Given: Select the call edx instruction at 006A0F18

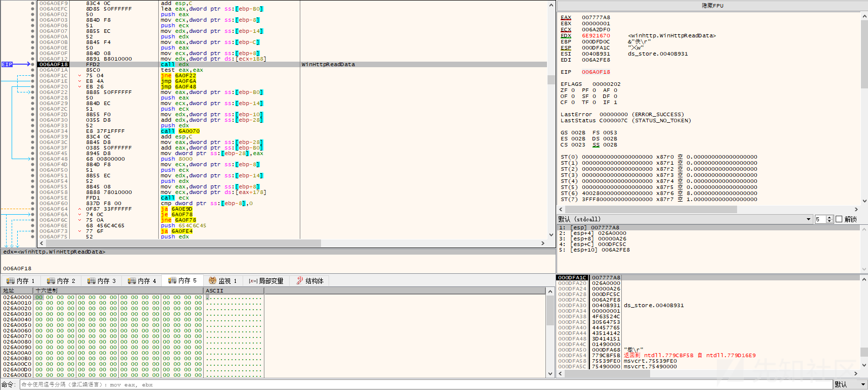Looking at the screenshot, I should 175,65.
